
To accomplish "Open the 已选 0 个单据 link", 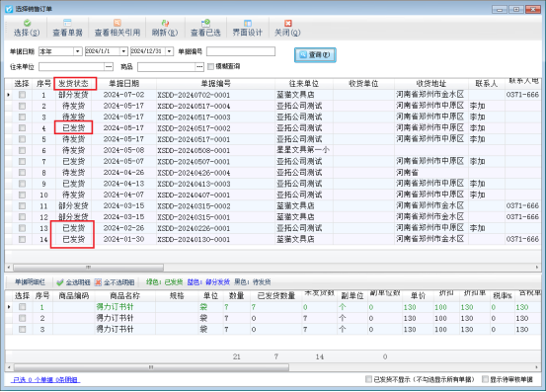I will pos(45,380).
